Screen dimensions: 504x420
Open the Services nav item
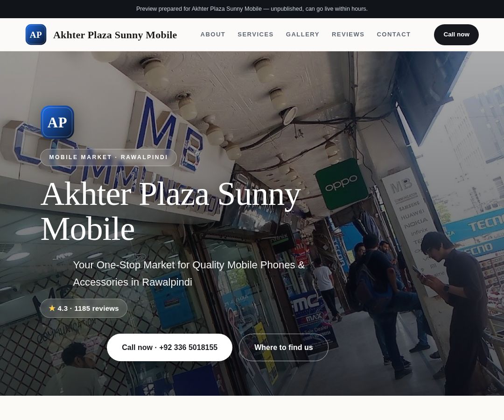256,35
